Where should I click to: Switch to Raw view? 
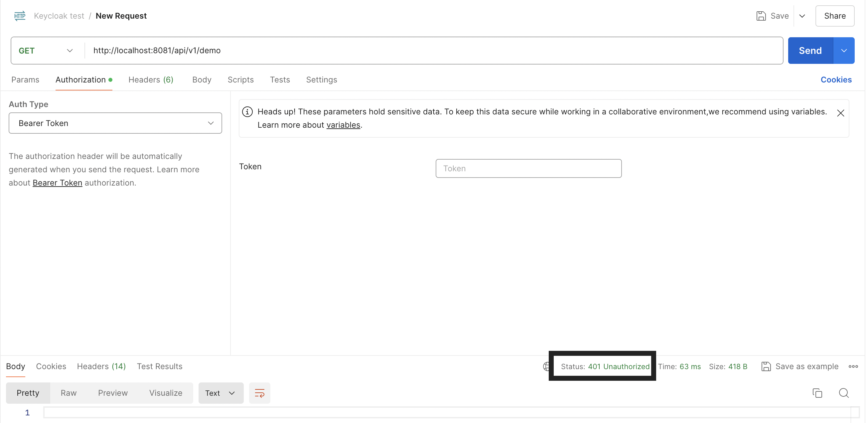[69, 393]
